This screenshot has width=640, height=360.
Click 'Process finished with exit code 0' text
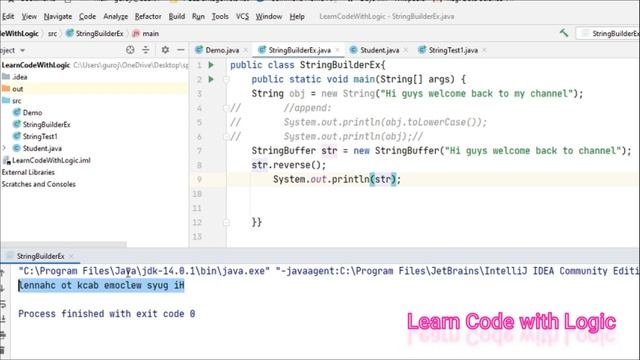tap(107, 314)
